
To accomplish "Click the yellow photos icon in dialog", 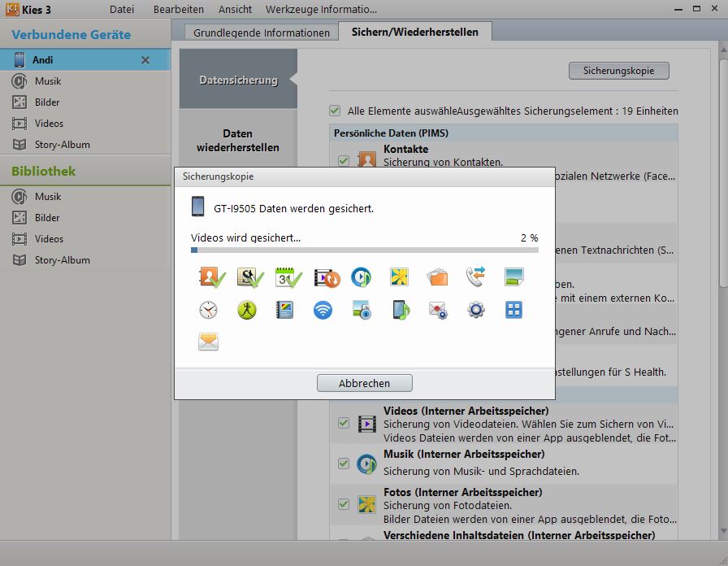I will click(x=399, y=277).
